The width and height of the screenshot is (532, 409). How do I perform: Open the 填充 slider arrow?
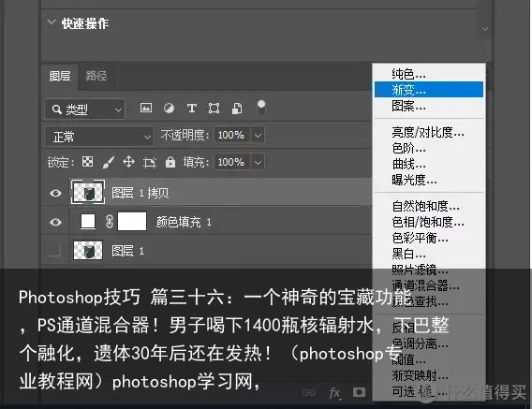coord(259,162)
